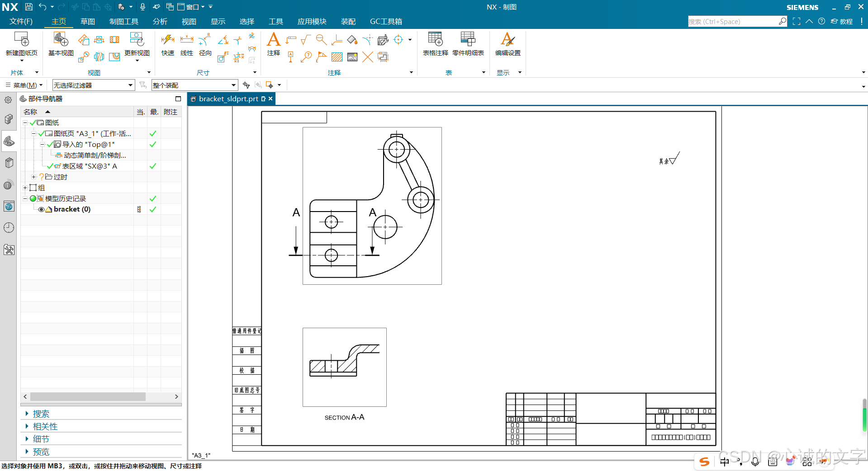Screen dimensions: 868x471
Task: Click the Save icon in title bar
Action: (28, 7)
